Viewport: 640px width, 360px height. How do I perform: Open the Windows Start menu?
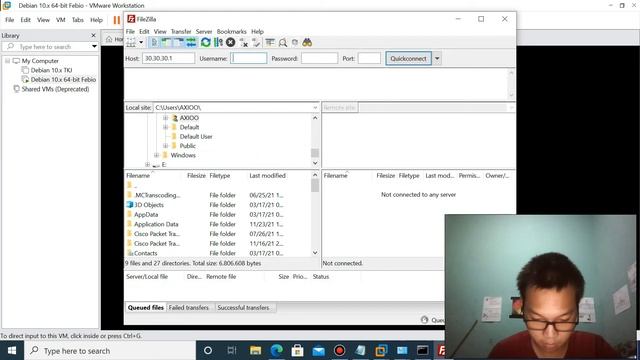pyautogui.click(x=12, y=350)
